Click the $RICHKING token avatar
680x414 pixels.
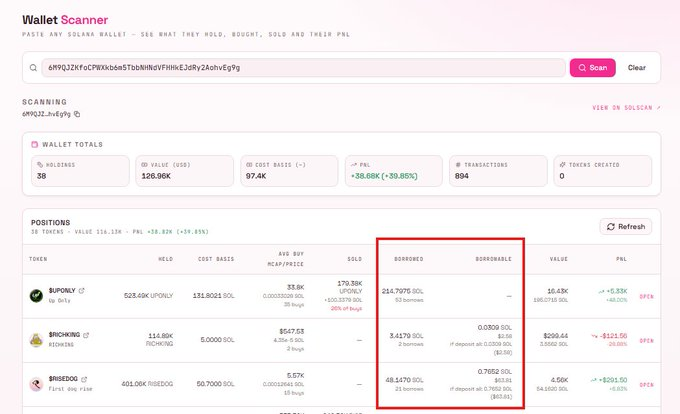click(x=36, y=340)
